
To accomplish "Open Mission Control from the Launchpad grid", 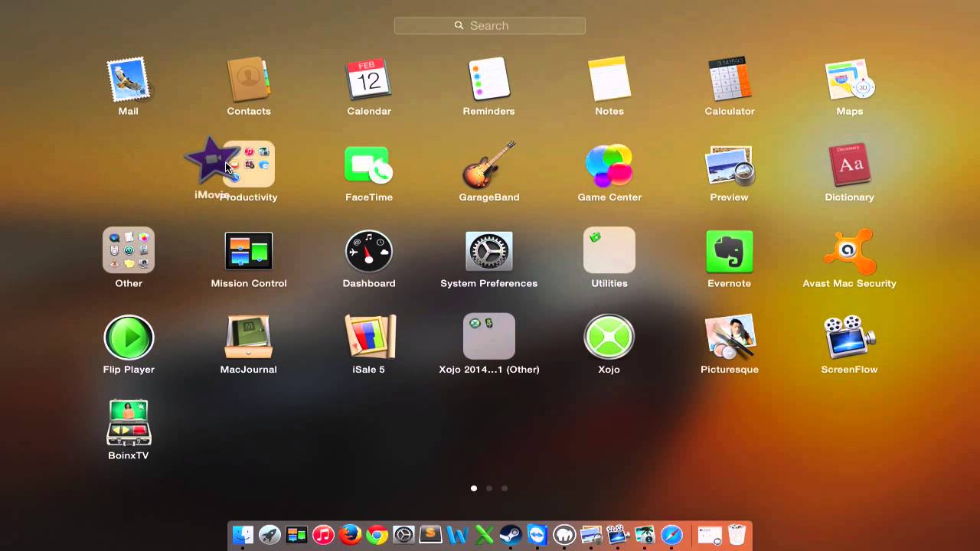I will [249, 251].
